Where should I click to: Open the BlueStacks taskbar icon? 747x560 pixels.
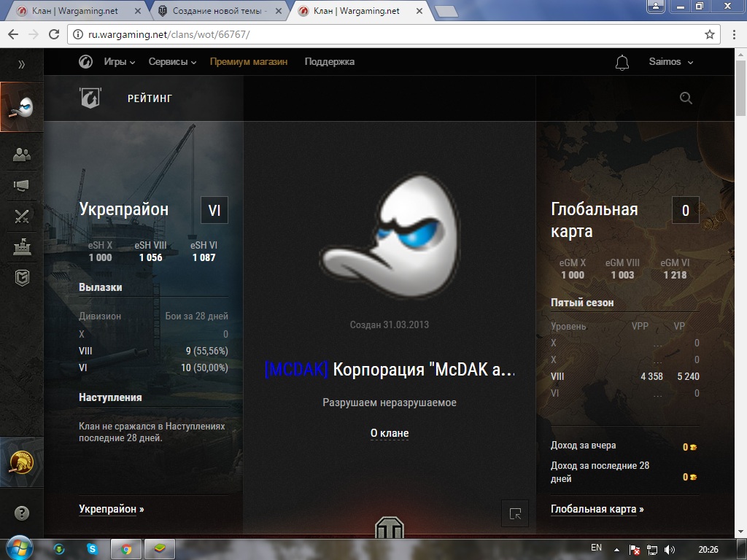pos(160,549)
